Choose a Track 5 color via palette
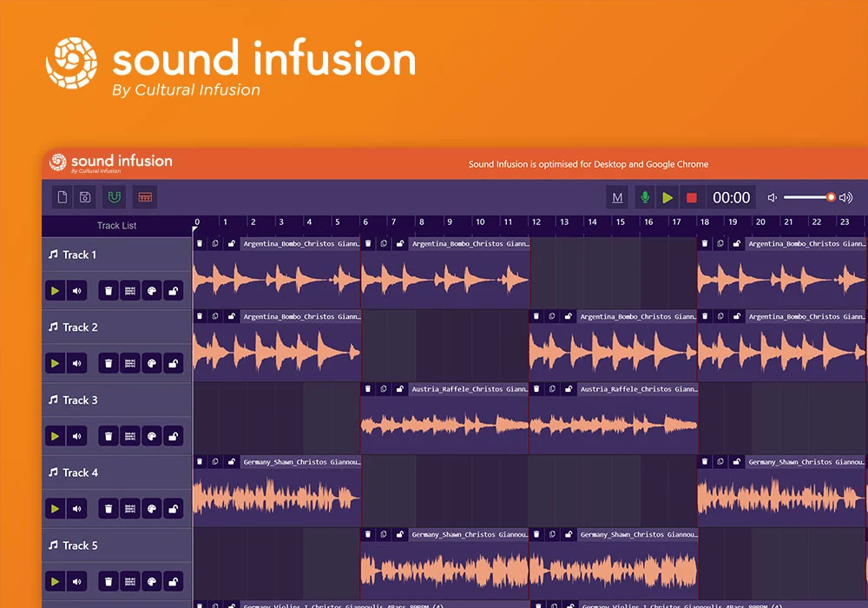Viewport: 868px width, 608px height. (x=152, y=581)
